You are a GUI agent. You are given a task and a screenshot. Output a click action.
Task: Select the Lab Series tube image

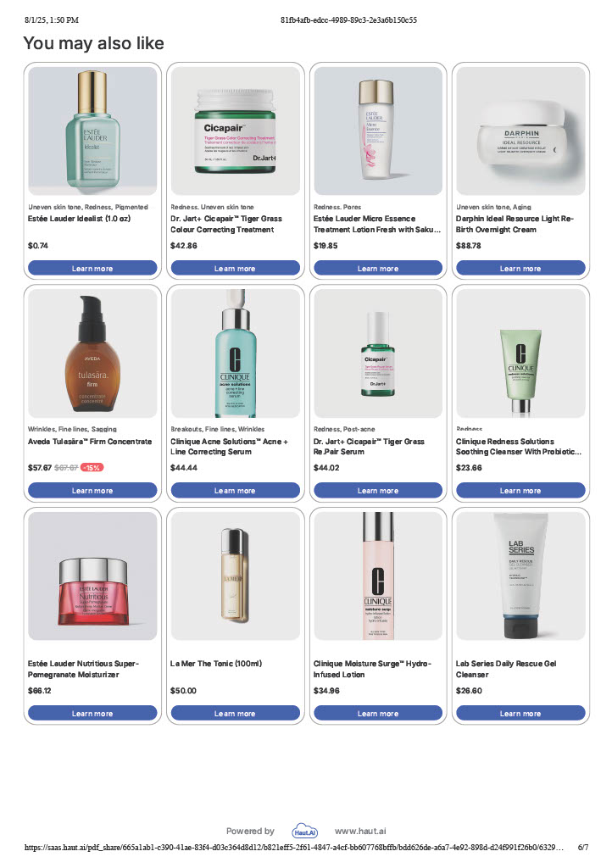(x=520, y=576)
